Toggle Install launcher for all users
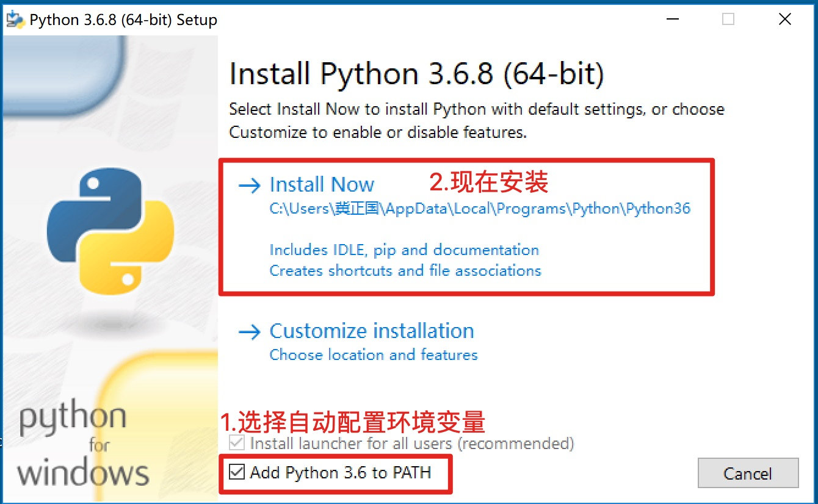Screen dimensions: 818x504 [x=237, y=444]
